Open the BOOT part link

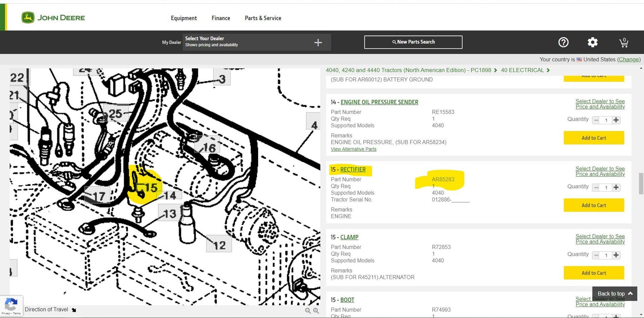coord(347,300)
